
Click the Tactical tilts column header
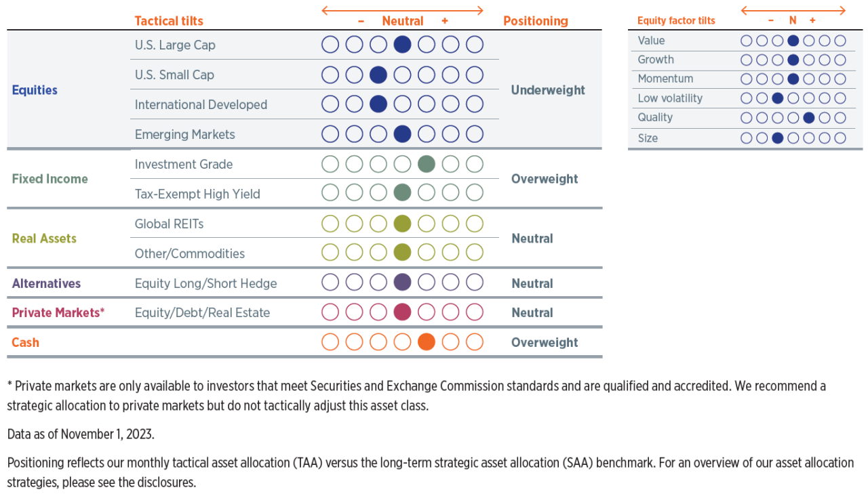click(x=169, y=21)
